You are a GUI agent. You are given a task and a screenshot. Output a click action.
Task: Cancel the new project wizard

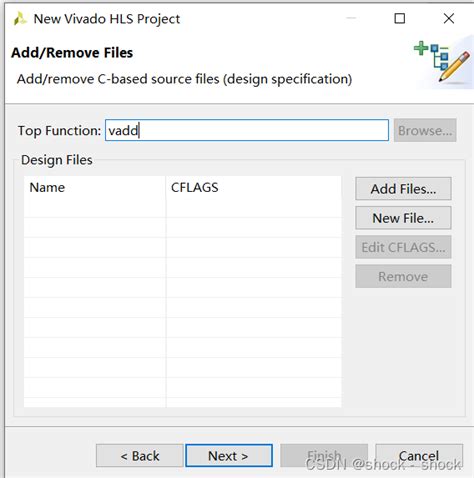tap(419, 456)
